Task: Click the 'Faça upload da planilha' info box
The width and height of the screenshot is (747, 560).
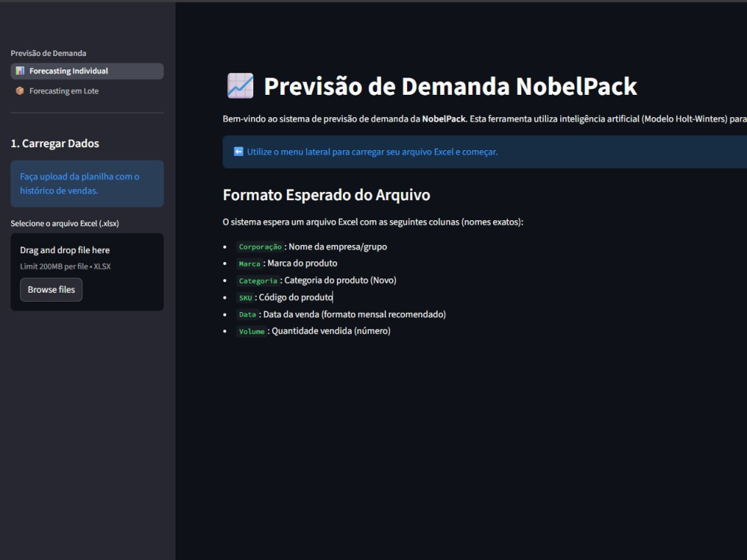Action: [87, 184]
